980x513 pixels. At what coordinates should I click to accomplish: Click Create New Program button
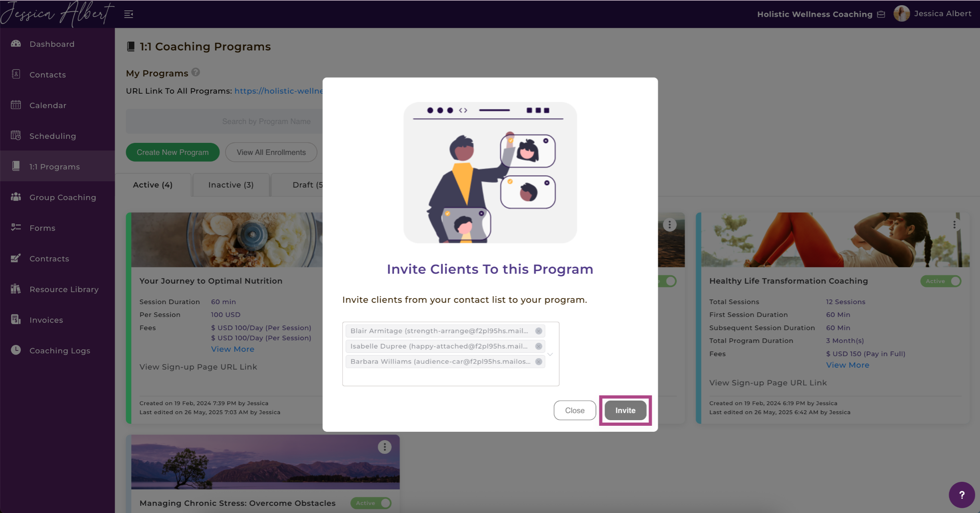click(x=173, y=152)
